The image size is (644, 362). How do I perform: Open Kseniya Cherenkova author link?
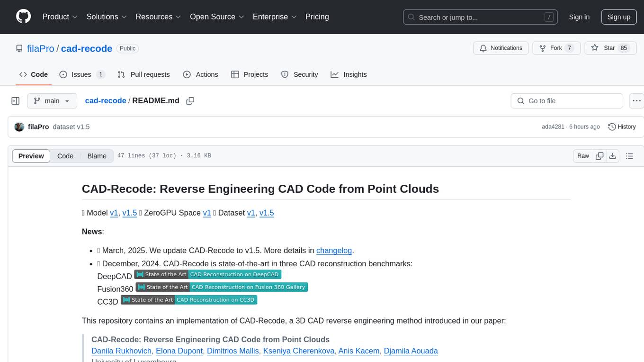(x=298, y=351)
